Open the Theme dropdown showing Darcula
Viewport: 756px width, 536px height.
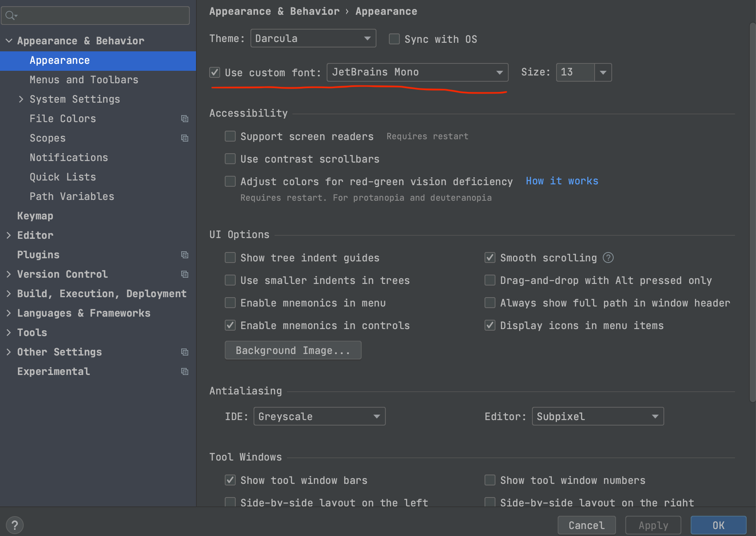point(313,38)
